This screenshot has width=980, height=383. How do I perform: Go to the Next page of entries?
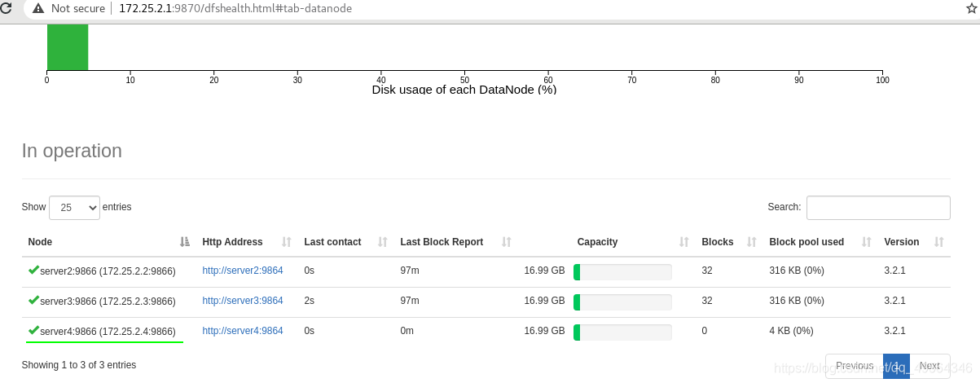pos(929,366)
